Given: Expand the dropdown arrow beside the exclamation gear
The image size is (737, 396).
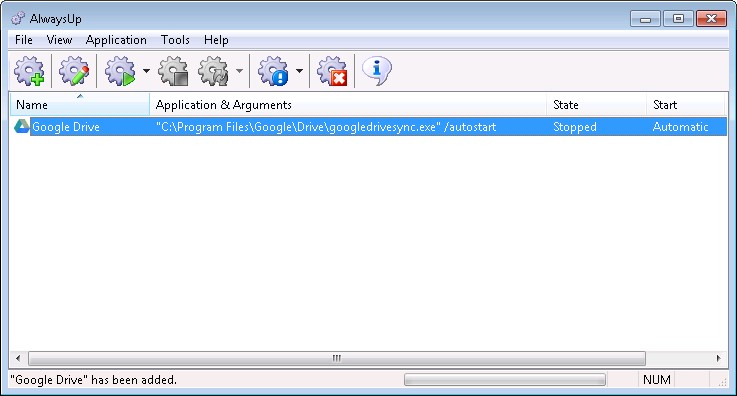Looking at the screenshot, I should 299,71.
